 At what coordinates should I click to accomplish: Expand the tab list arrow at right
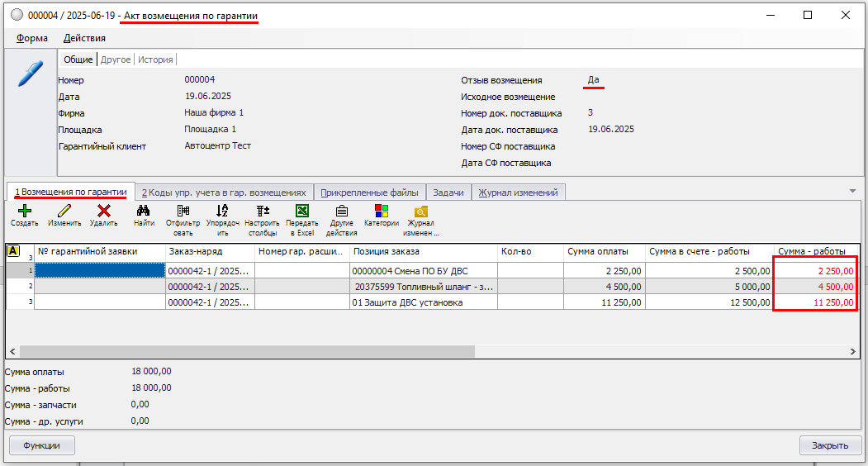852,192
